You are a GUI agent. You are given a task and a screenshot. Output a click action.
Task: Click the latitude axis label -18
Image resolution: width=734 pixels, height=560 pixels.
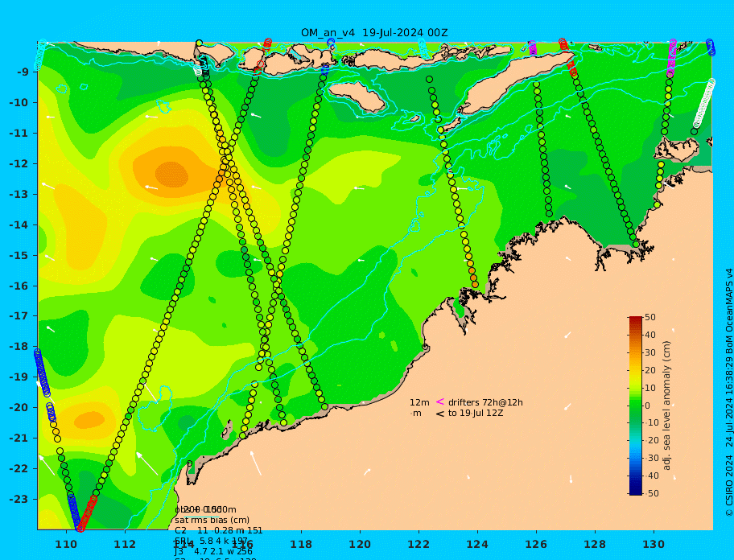(x=19, y=347)
